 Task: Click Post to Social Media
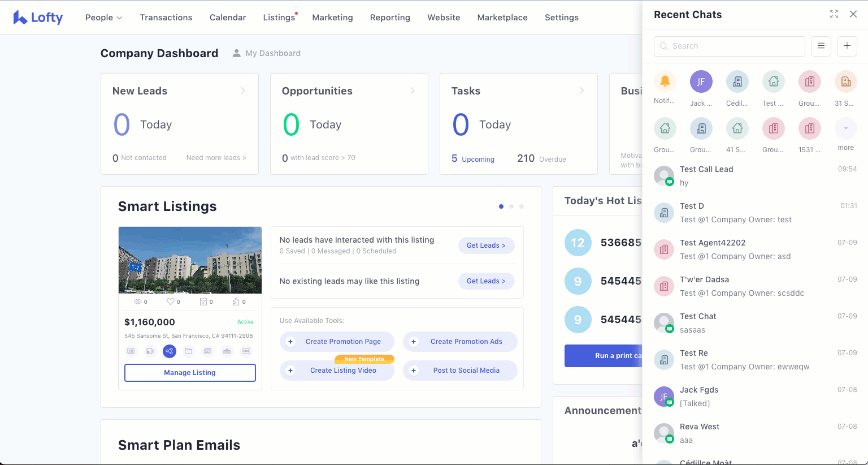[x=460, y=371]
